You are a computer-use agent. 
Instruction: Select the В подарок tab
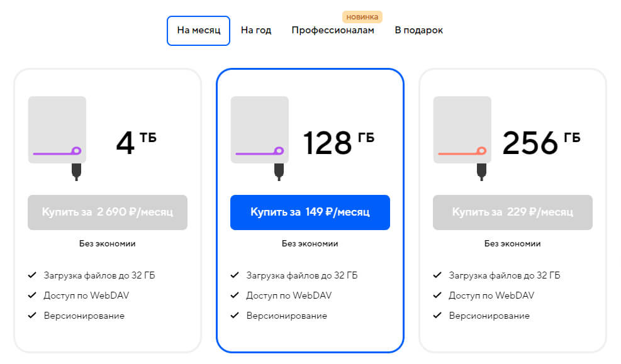(418, 30)
